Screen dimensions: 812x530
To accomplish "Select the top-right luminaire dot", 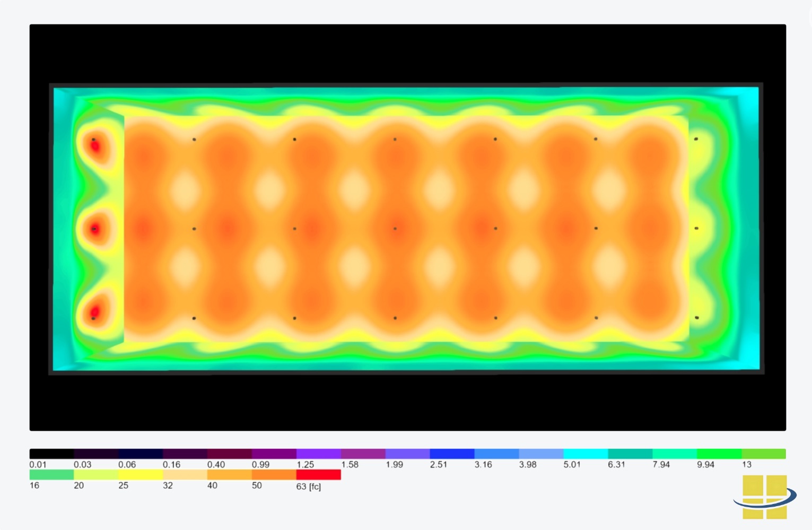I will pos(696,139).
